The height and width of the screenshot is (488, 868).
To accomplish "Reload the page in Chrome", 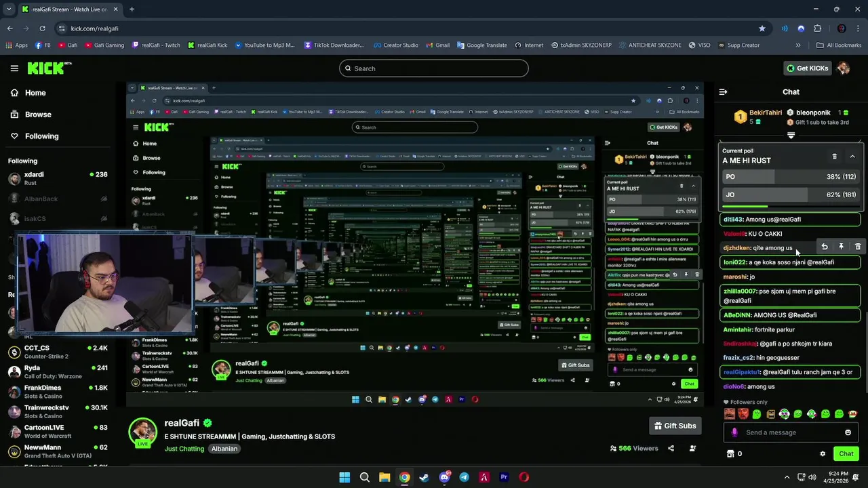I will pos(42,28).
